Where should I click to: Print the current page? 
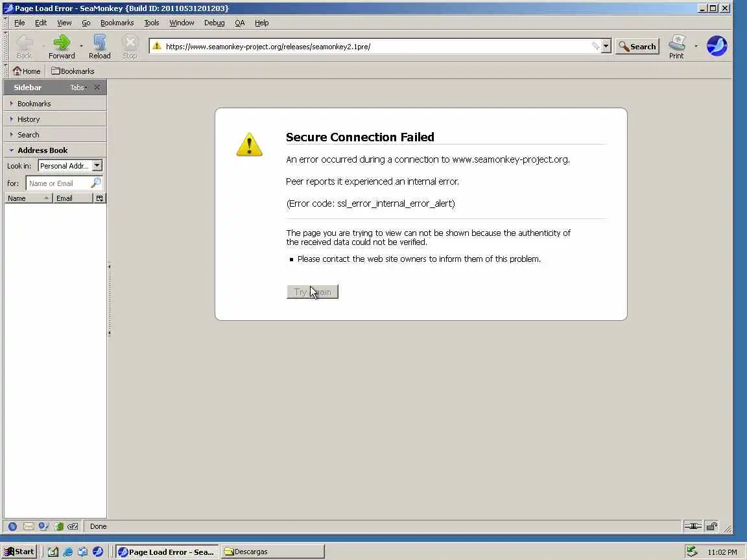(x=676, y=47)
